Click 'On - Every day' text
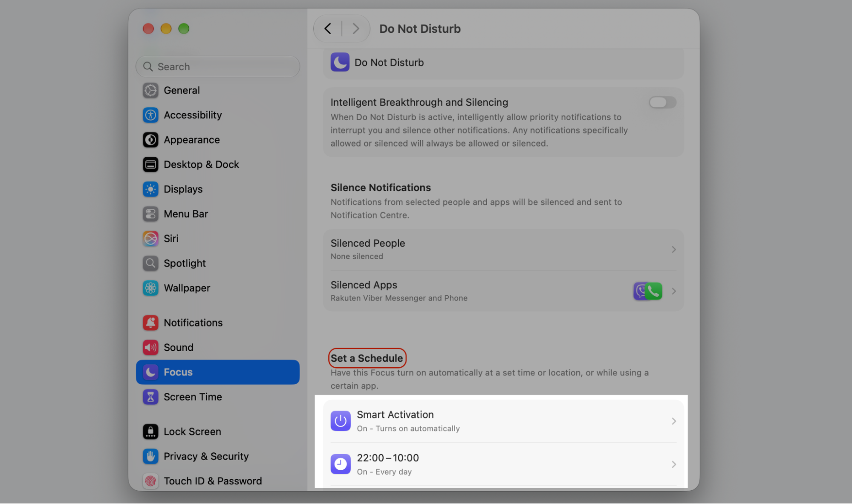Image resolution: width=852 pixels, height=504 pixels. pos(384,472)
